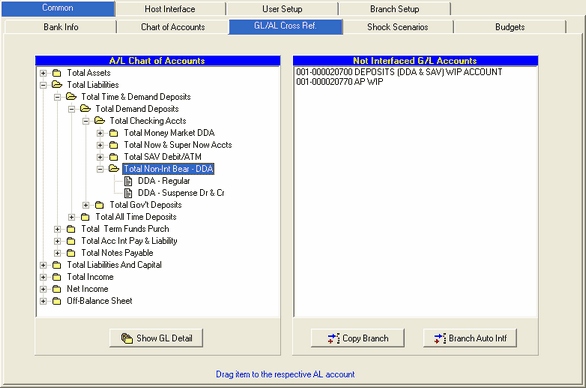
Task: Click the Total Notes Payable folder icon
Action: pos(71,253)
